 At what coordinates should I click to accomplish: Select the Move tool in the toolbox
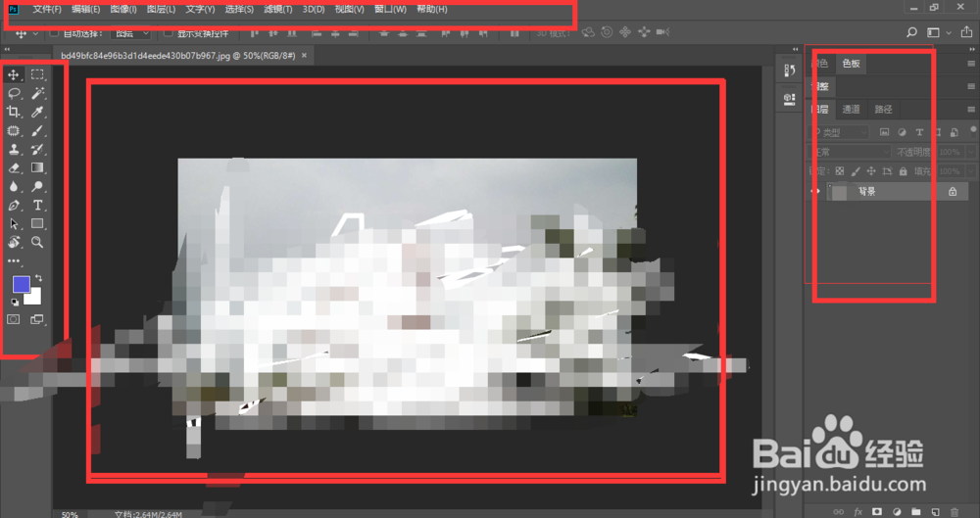13,74
